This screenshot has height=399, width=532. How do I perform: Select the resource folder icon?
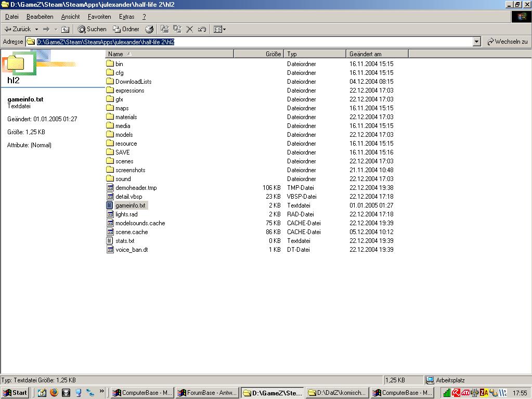110,143
